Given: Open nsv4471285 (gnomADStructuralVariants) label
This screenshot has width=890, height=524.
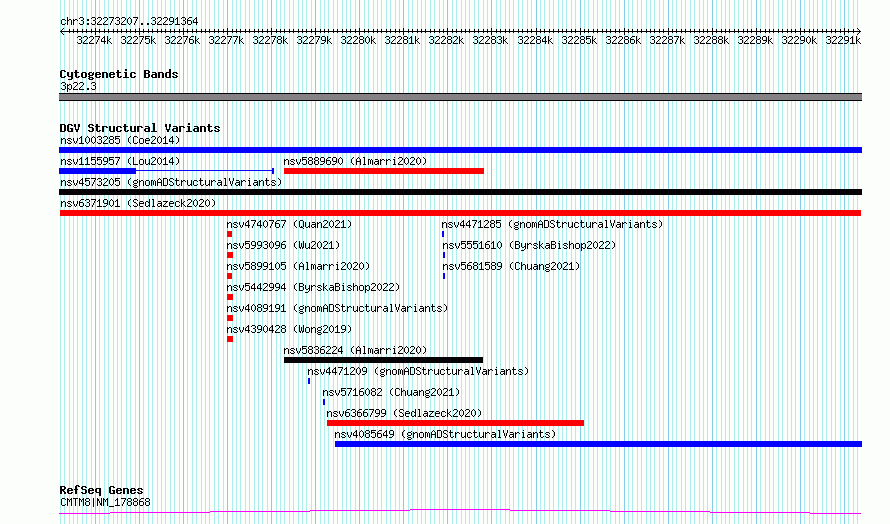Looking at the screenshot, I should pyautogui.click(x=552, y=224).
